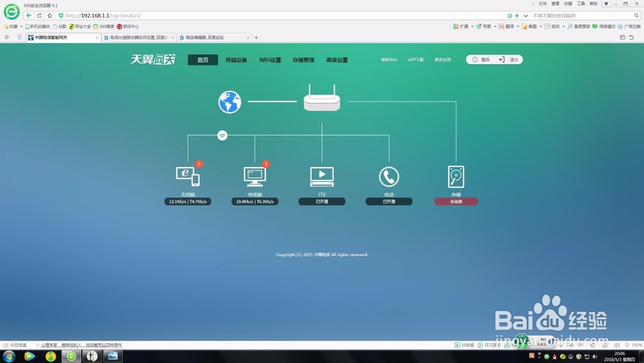This screenshot has height=363, width=644.
Task: Open the 终端设备 navigation tab
Action: point(236,60)
